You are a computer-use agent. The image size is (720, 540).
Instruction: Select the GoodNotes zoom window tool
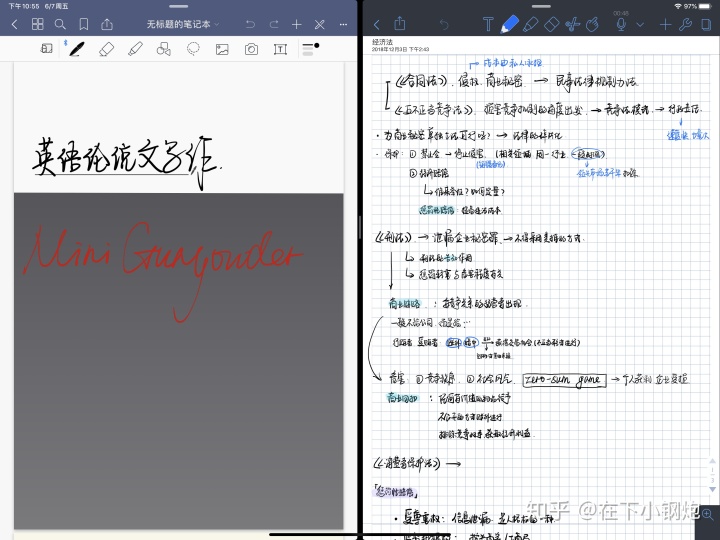click(46, 49)
